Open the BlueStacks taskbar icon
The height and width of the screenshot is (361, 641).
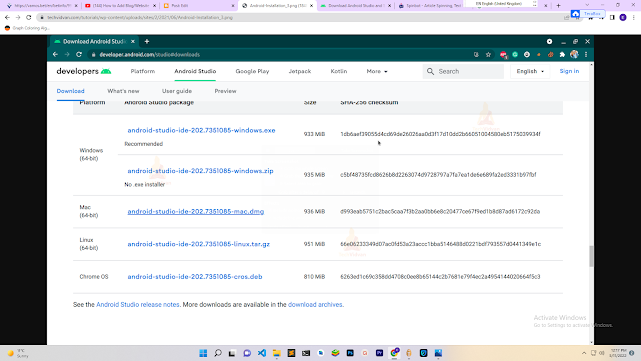click(x=336, y=353)
